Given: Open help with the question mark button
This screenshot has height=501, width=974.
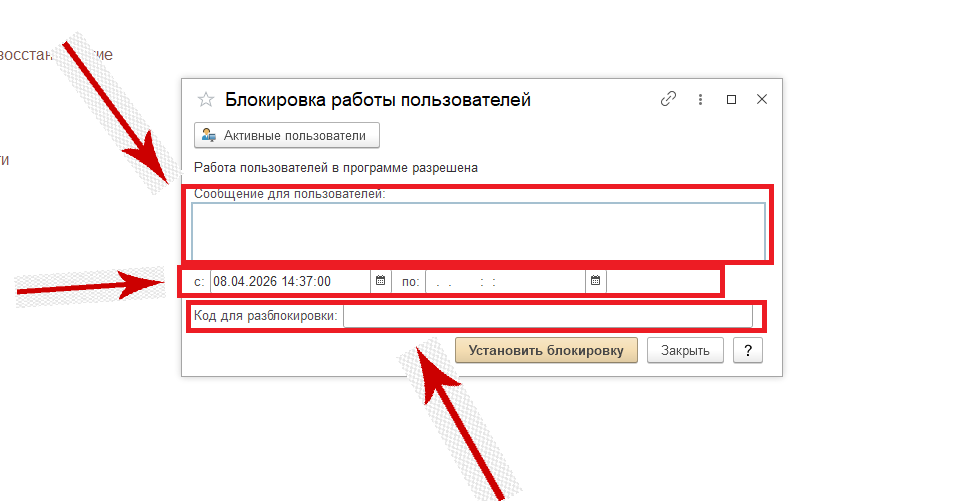Looking at the screenshot, I should tap(748, 350).
